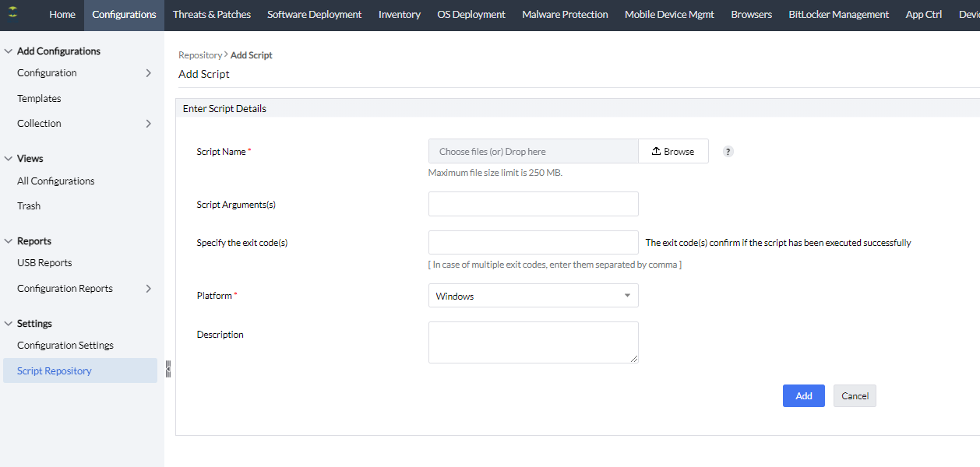Cancel adding the script

(x=854, y=396)
